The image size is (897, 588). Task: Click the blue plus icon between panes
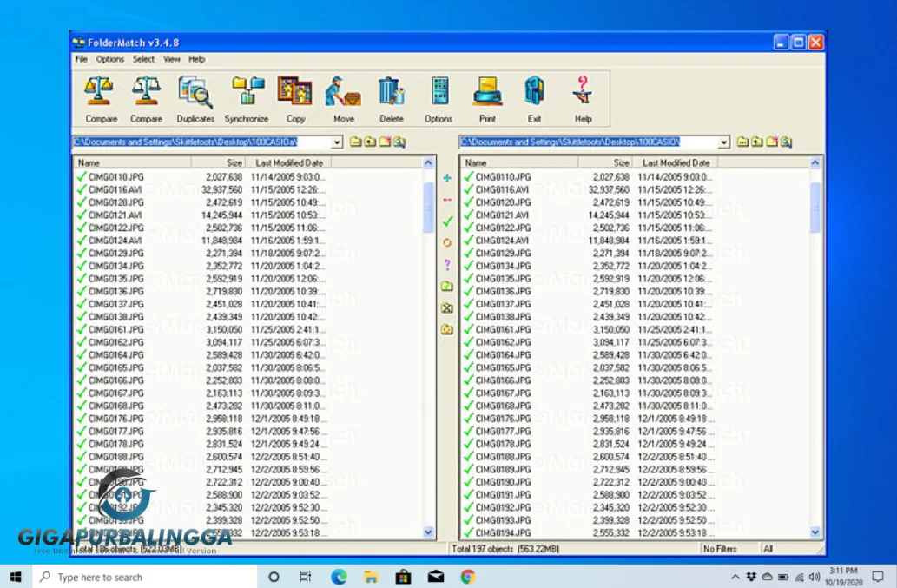pyautogui.click(x=447, y=178)
